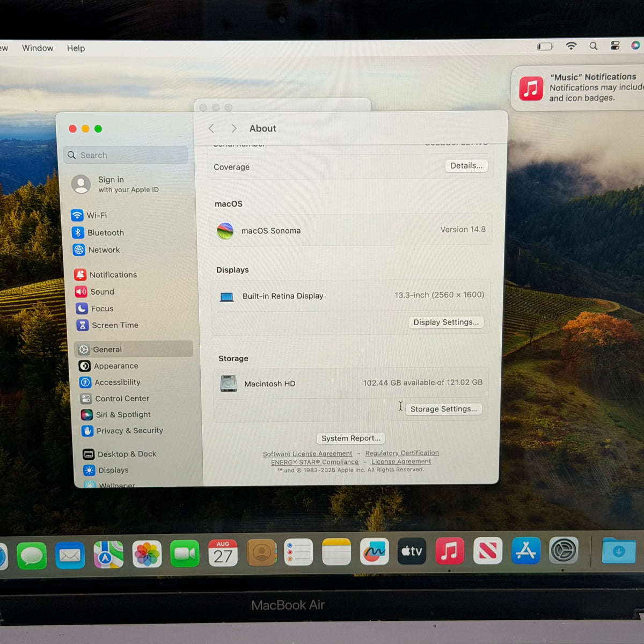Open Network settings in sidebar
644x644 pixels.
click(97, 250)
